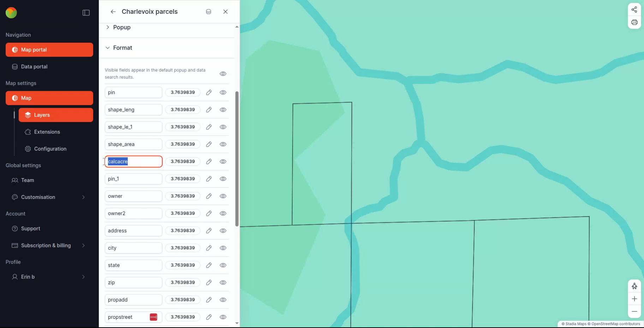Viewport: 644px width, 328px height.
Task: Open the Data portal database icon
Action: [x=14, y=66]
